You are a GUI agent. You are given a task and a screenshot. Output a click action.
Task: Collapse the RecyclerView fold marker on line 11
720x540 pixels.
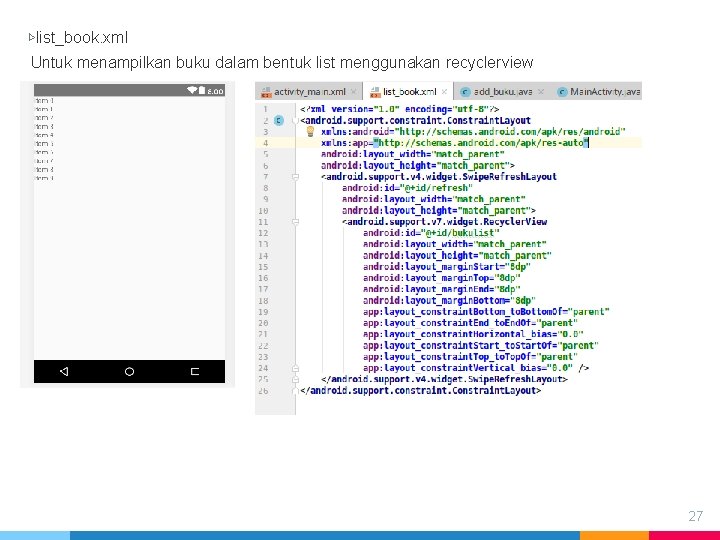[296, 222]
